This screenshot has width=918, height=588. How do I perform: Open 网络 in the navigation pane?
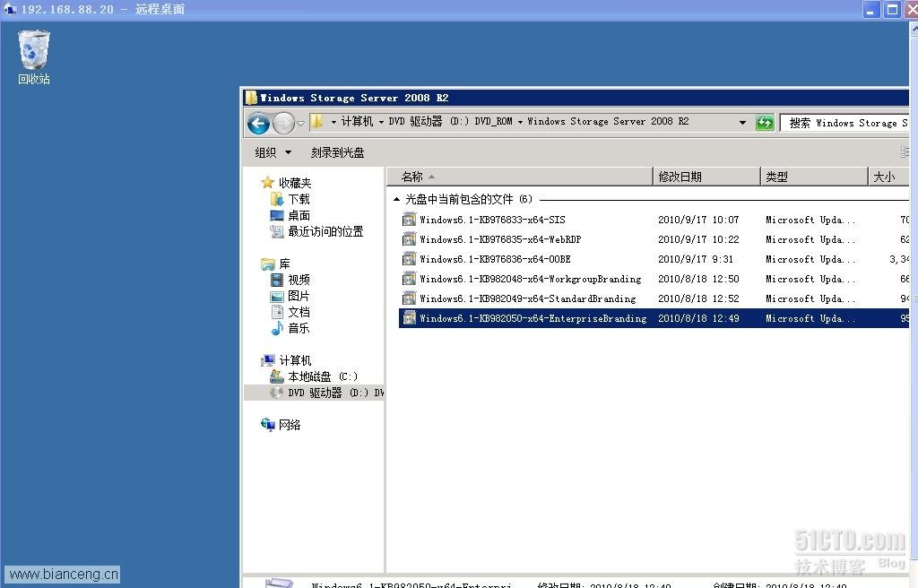(290, 425)
